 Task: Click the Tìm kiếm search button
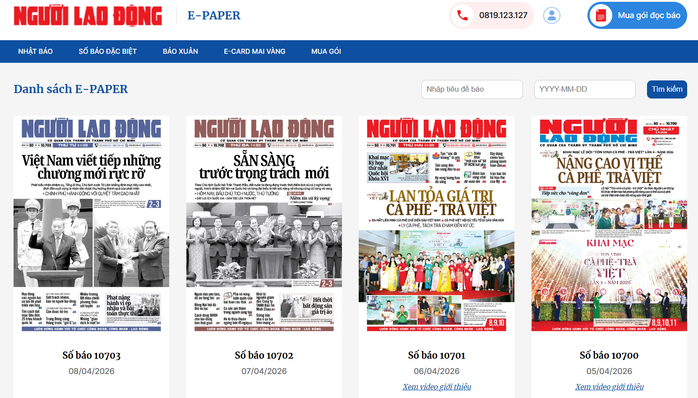point(667,89)
